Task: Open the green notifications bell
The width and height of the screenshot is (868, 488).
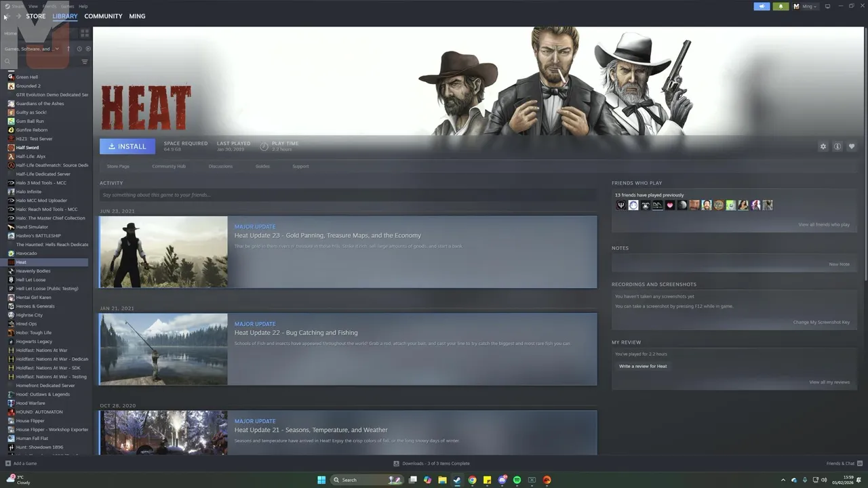Action: (x=781, y=6)
